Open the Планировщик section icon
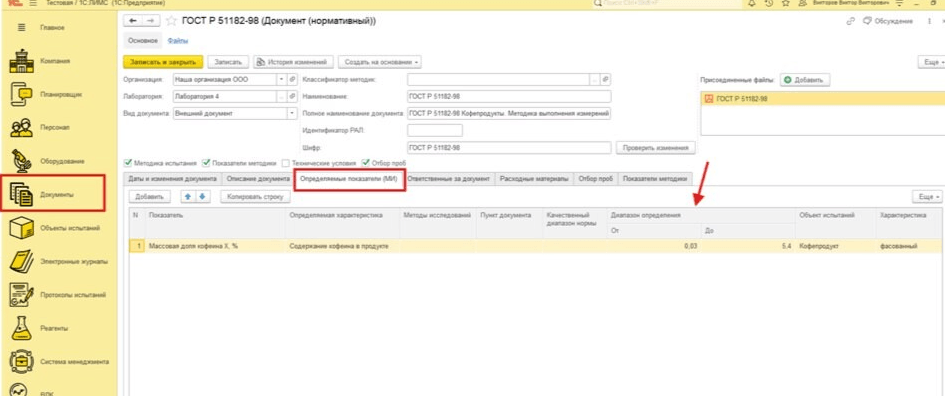Image resolution: width=945 pixels, height=396 pixels. (x=22, y=95)
